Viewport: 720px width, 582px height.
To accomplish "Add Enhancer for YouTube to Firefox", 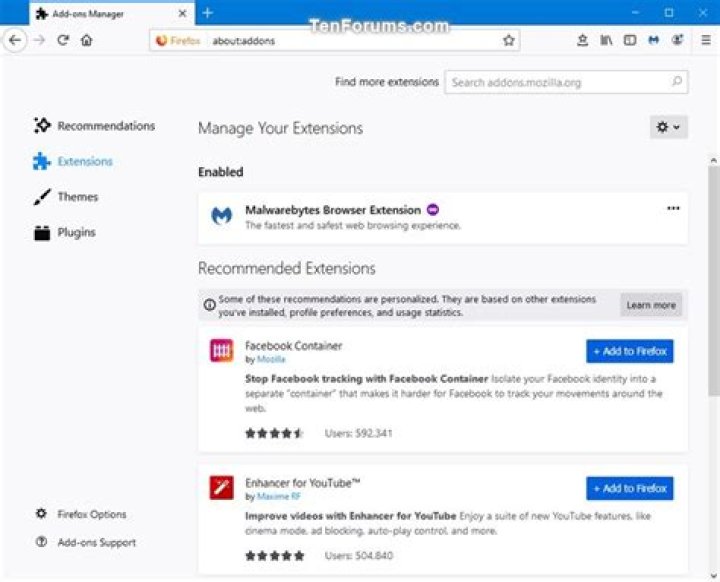I will click(630, 488).
